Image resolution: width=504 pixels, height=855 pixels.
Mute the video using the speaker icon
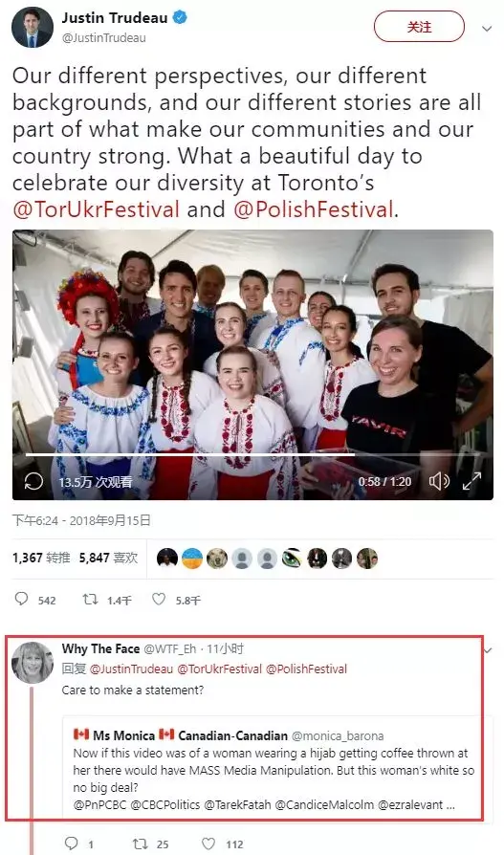(x=439, y=481)
